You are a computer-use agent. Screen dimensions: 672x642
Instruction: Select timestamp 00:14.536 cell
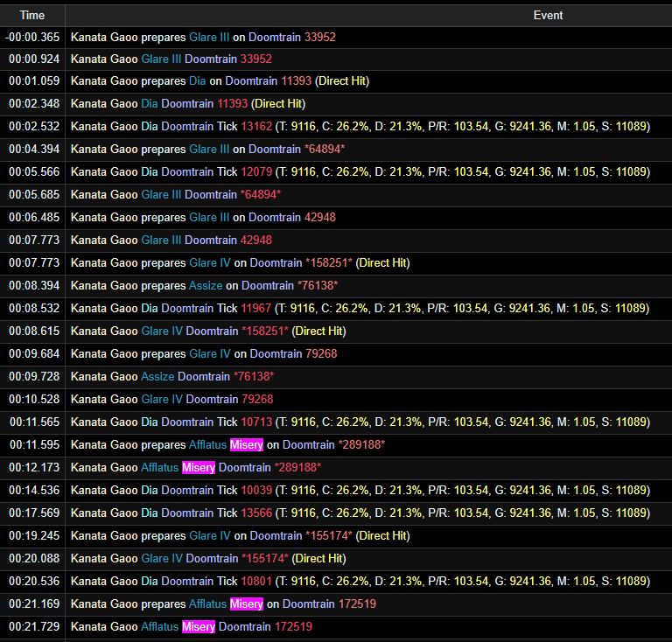point(32,490)
